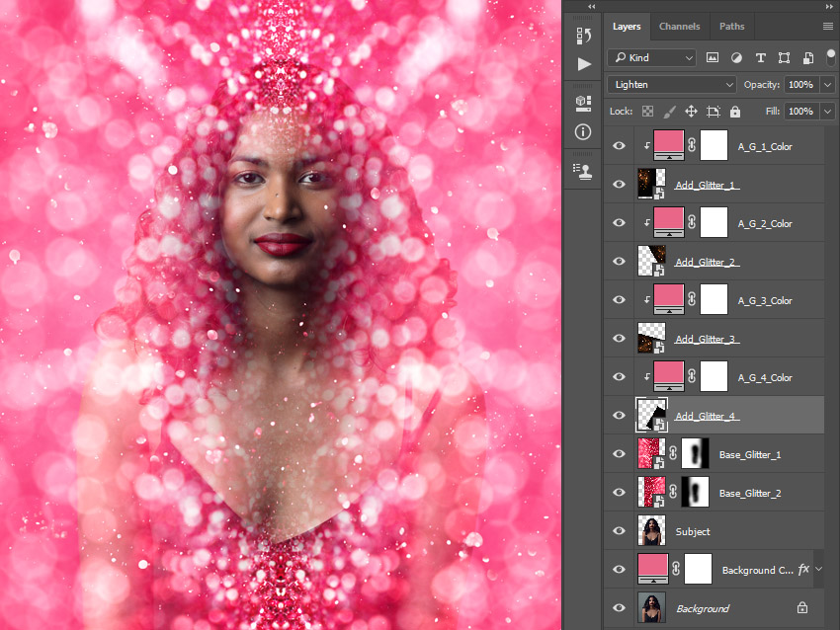Image resolution: width=840 pixels, height=630 pixels.
Task: Select the A_G_2_Color layer name
Action: (x=765, y=224)
